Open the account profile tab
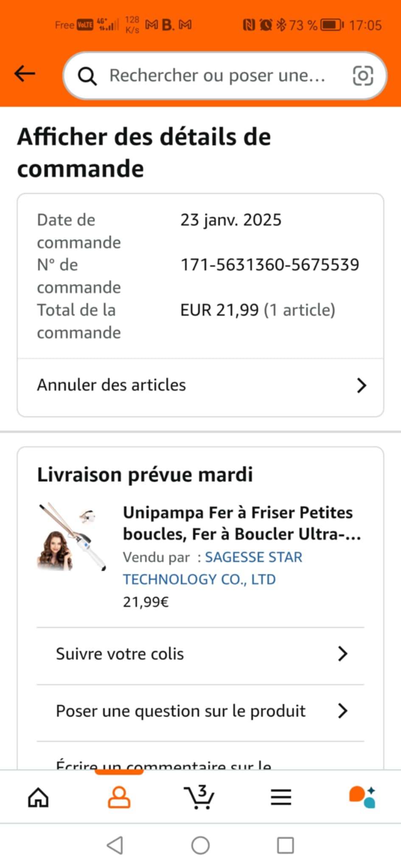 [119, 797]
